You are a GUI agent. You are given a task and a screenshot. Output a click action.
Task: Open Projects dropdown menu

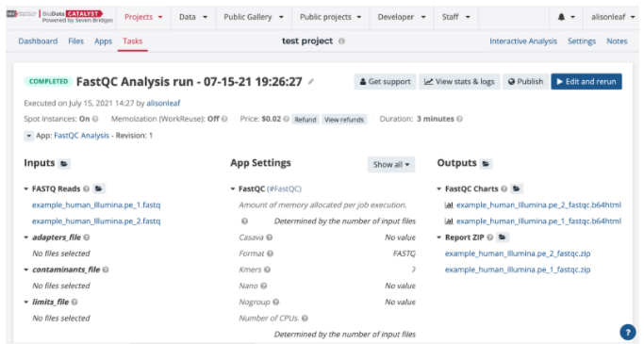[143, 17]
